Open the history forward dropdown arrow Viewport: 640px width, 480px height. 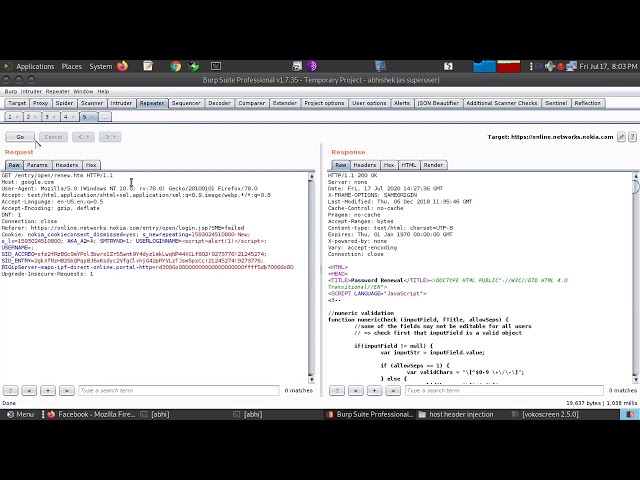point(115,137)
